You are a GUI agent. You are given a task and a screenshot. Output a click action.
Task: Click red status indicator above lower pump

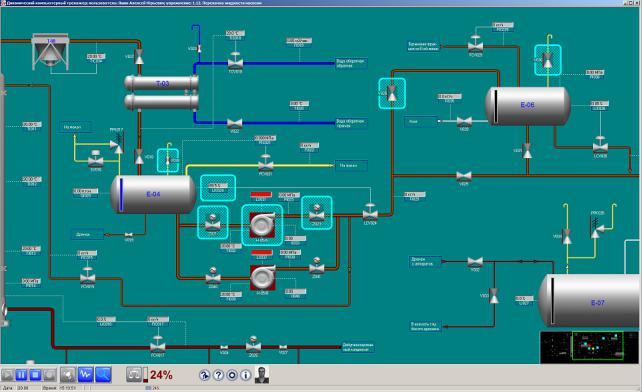tap(262, 252)
